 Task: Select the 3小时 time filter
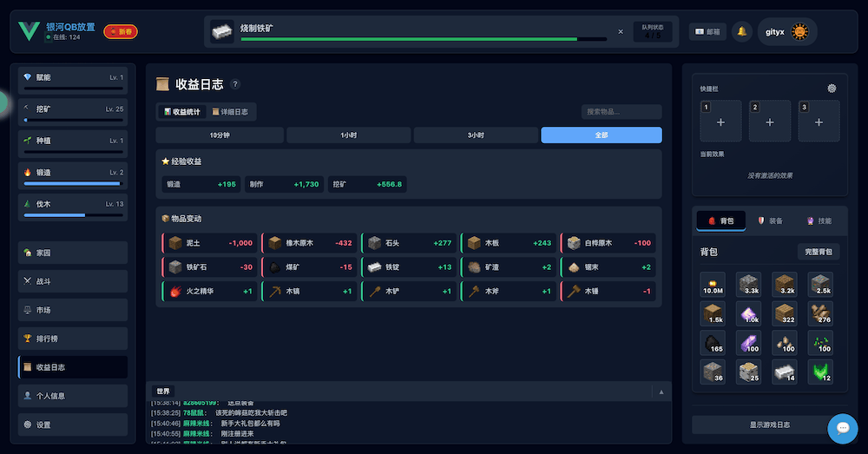(x=475, y=135)
